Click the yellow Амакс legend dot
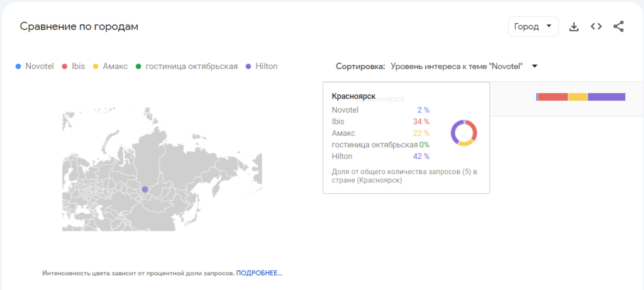The image size is (644, 290). tap(96, 66)
